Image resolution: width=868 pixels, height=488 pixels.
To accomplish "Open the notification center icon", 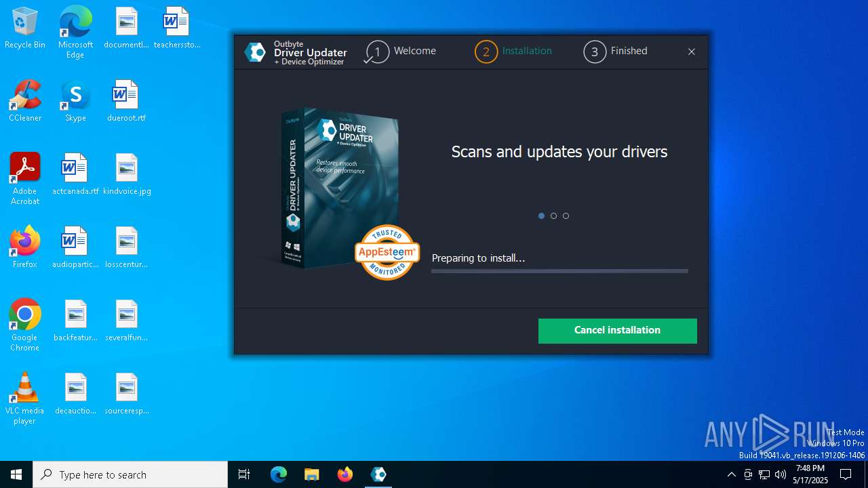I will 846,474.
